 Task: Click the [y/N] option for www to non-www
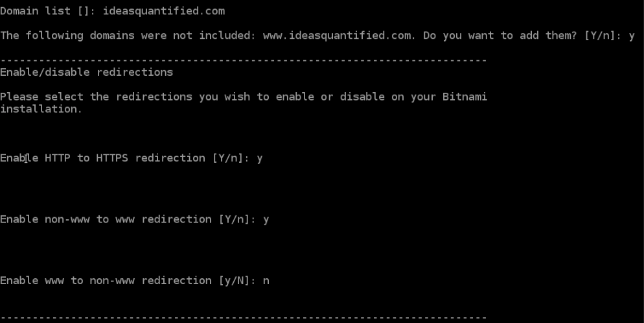coord(234,281)
